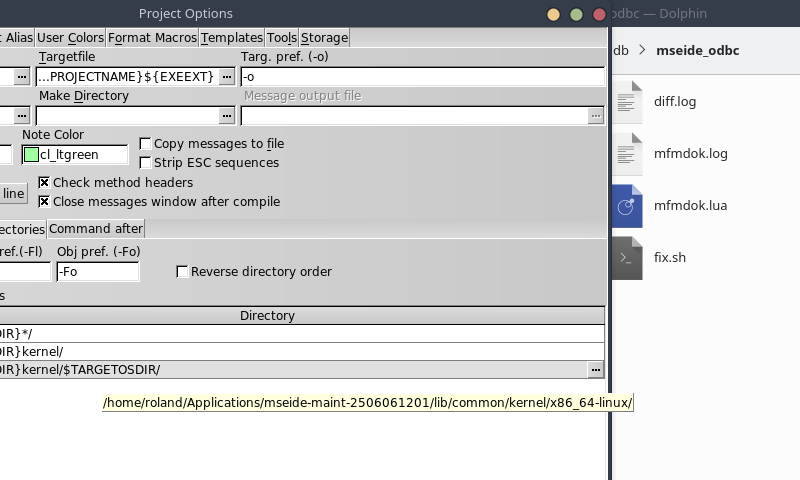Click the Obj pref. -Fo input field
The image size is (800, 480).
tap(98, 272)
